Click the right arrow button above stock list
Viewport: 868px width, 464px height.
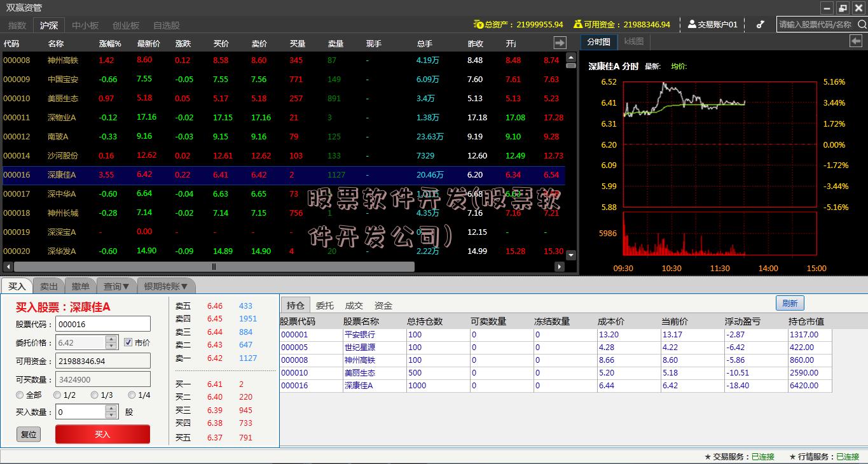click(x=560, y=43)
